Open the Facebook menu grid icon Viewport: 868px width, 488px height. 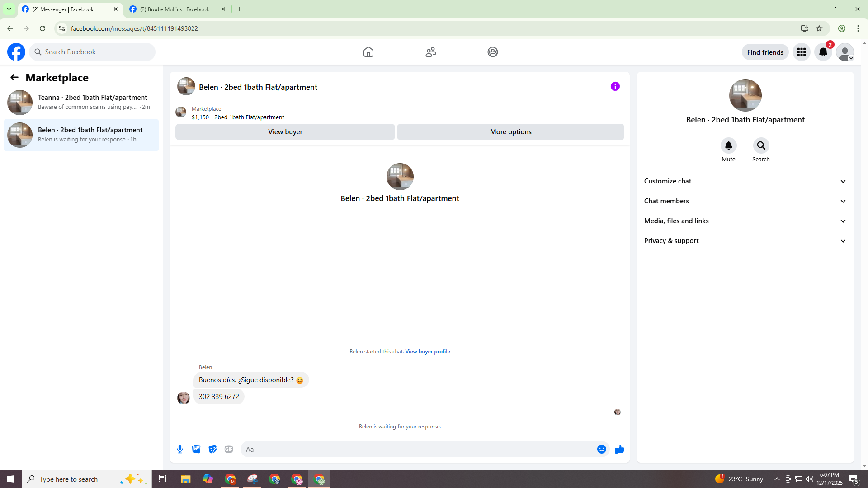802,52
